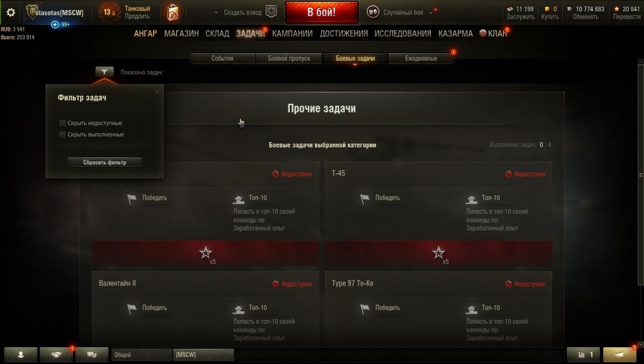
Task: Go to ИССЛЕДОВАНИЯ menu section
Action: click(403, 33)
